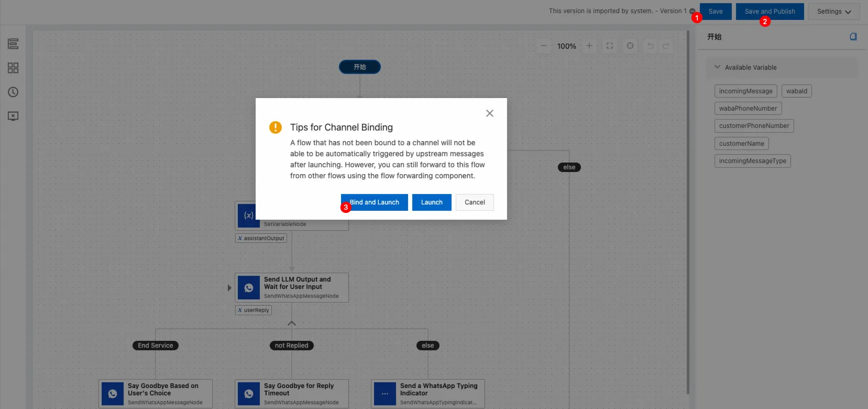Click the Save button

pos(716,12)
